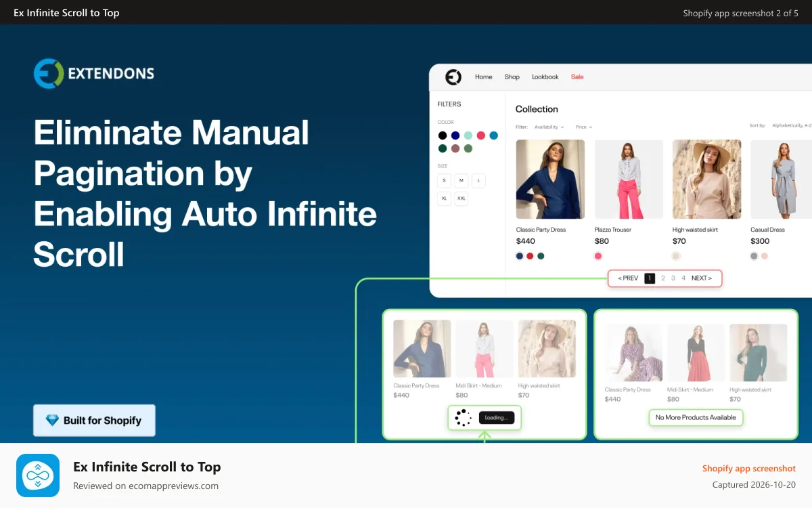The height and width of the screenshot is (508, 812).
Task: Open High waisted skirt image in No More Products panel
Action: [x=758, y=353]
